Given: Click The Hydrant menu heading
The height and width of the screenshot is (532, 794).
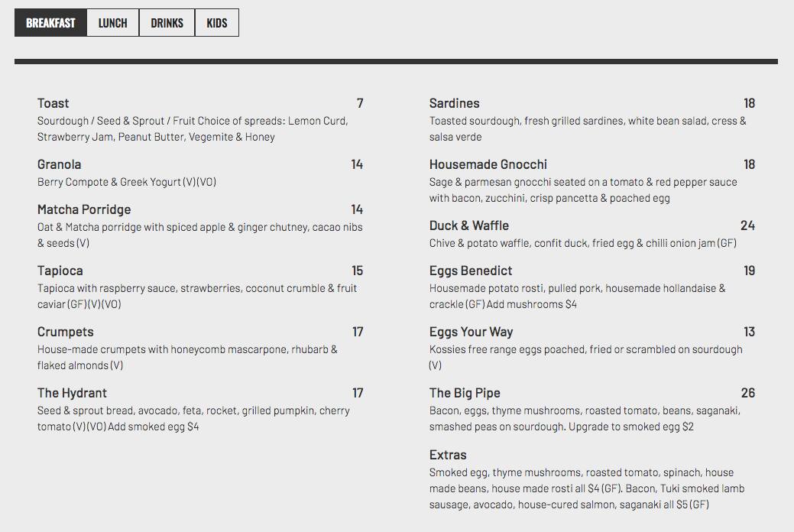Looking at the screenshot, I should coord(73,392).
